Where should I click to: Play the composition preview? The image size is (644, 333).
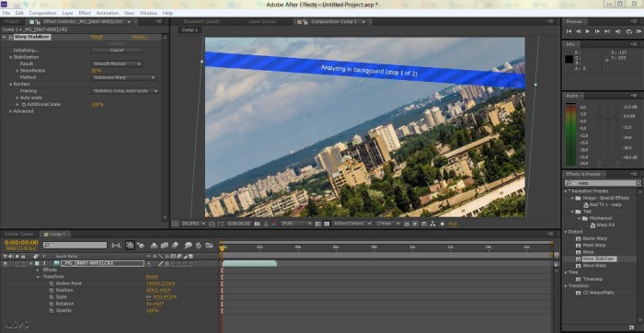(587, 31)
